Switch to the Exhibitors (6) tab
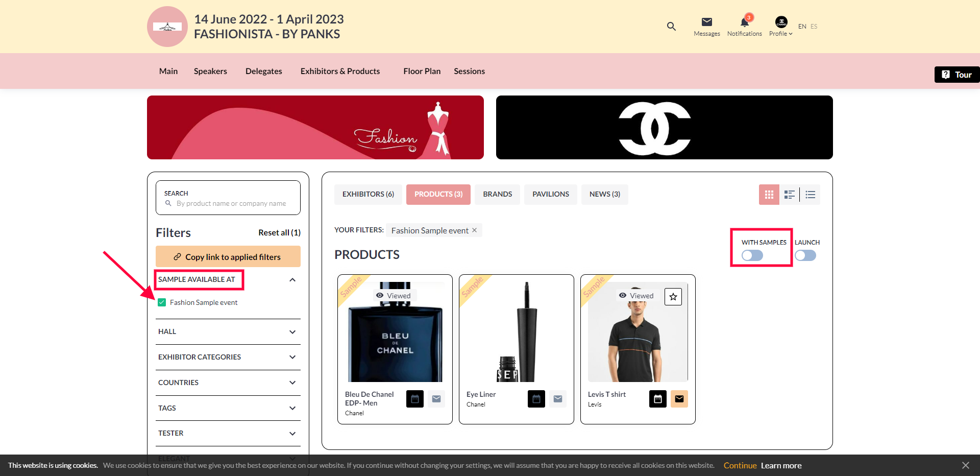The height and width of the screenshot is (476, 980). coord(368,195)
